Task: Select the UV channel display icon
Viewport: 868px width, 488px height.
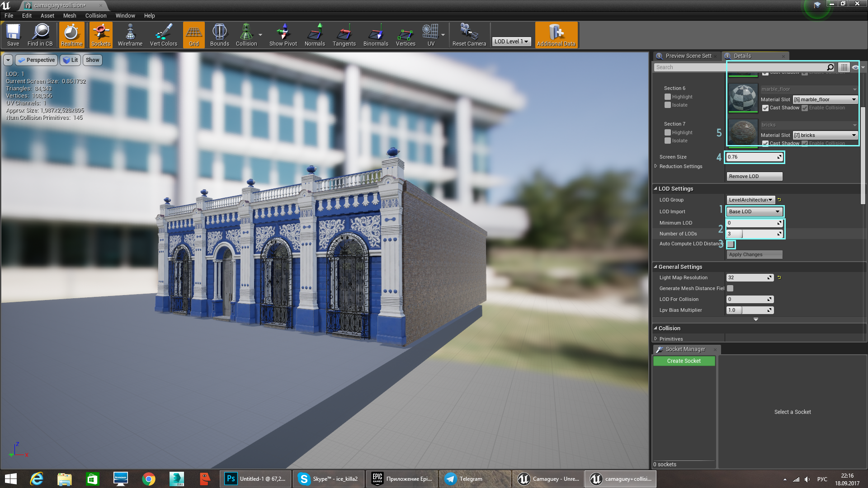Action: point(430,34)
